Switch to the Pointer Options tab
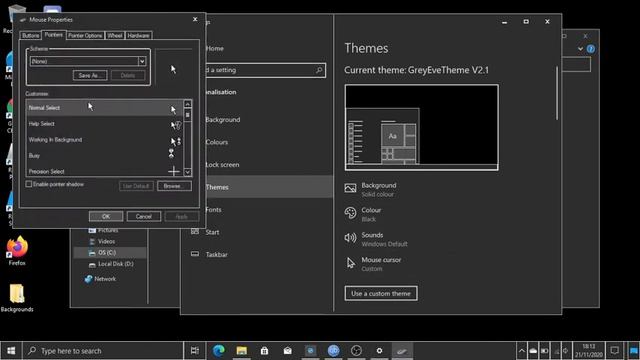Viewport: 640px width, 360px height. click(x=85, y=36)
